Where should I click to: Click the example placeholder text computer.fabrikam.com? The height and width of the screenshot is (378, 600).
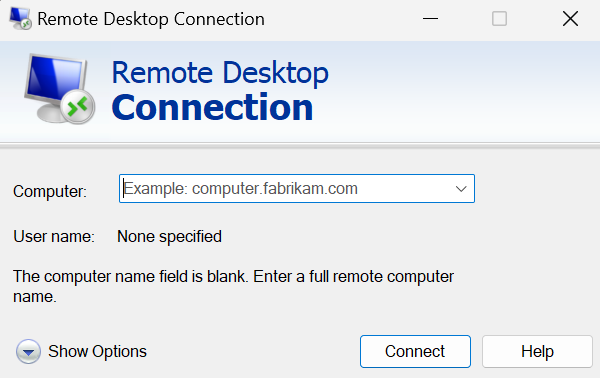point(240,189)
